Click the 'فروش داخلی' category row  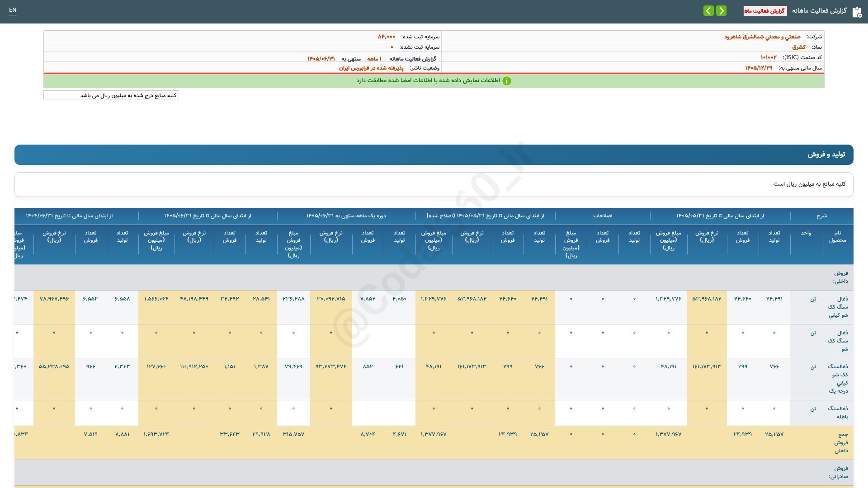pyautogui.click(x=434, y=277)
